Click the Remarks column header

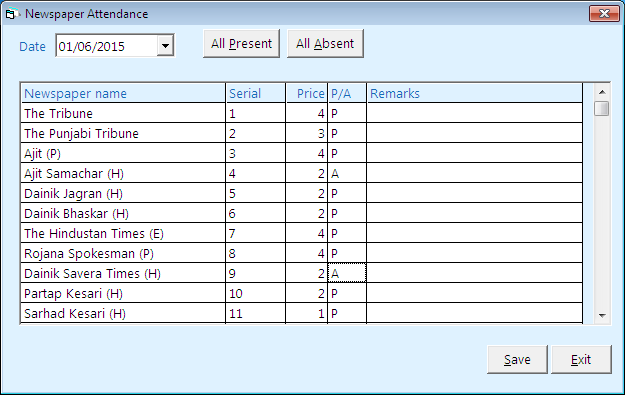pyautogui.click(x=474, y=93)
